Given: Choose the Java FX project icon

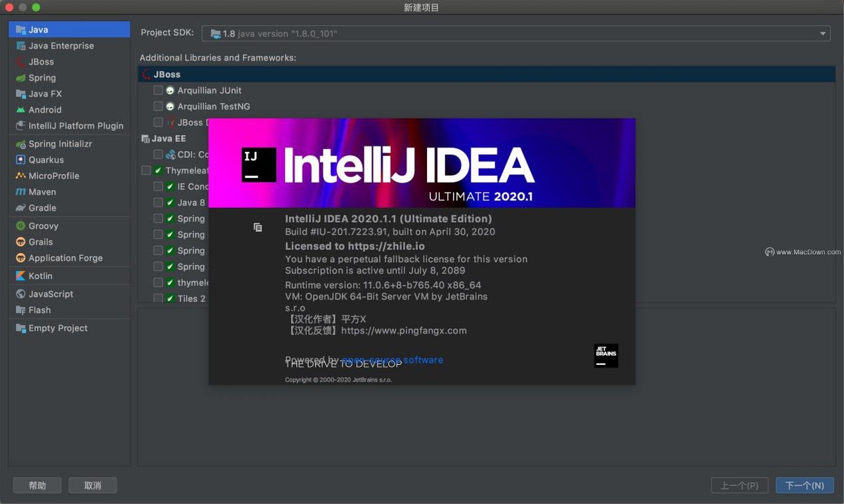Looking at the screenshot, I should (x=21, y=93).
